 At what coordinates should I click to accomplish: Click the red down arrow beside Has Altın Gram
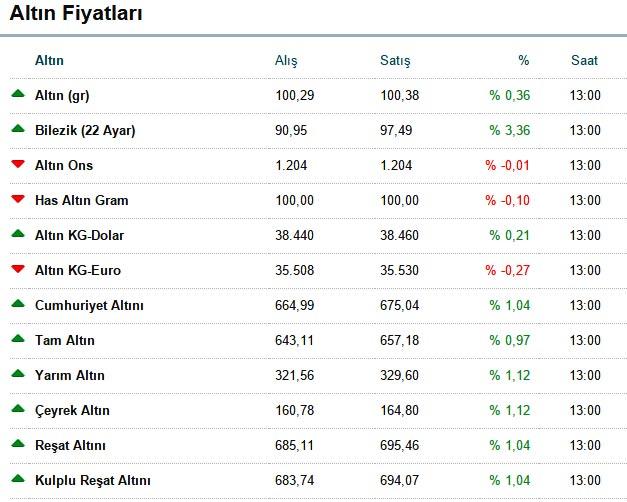coord(18,198)
